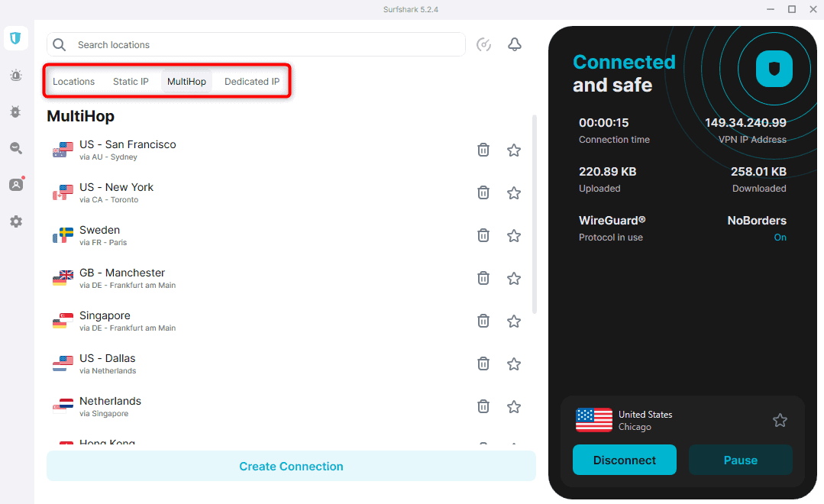The image size is (824, 504).
Task: Open the Settings gear icon in sidebar
Action: point(16,221)
